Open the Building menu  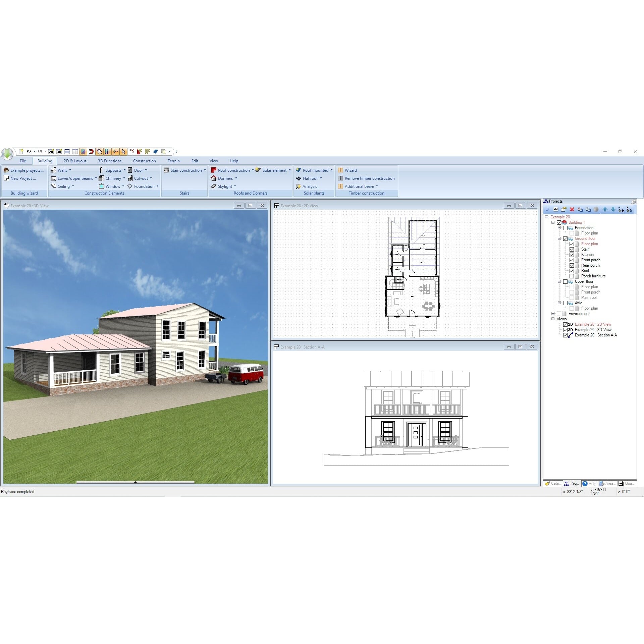(x=44, y=160)
